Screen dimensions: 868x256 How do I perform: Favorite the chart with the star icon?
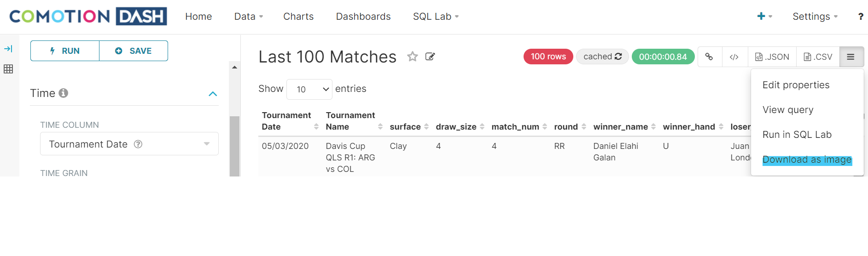[412, 57]
